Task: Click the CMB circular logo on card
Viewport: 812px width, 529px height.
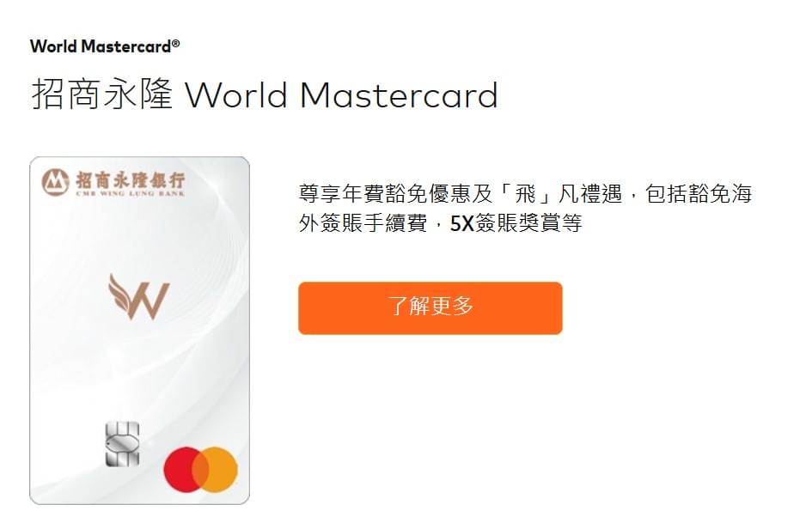Action: coord(55,182)
